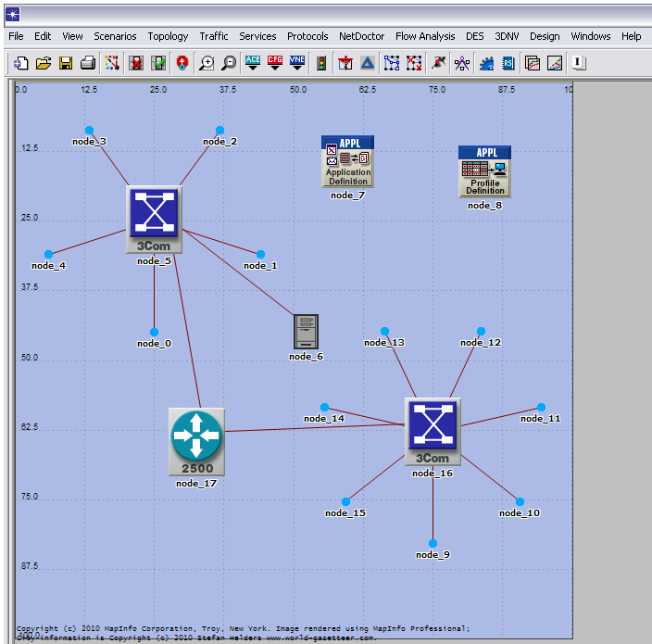
Task: Click the blue gear-and-house toolbar icon
Action: (486, 63)
